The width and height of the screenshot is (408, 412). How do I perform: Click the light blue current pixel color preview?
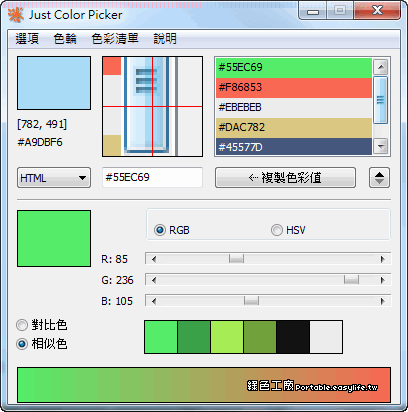54,83
